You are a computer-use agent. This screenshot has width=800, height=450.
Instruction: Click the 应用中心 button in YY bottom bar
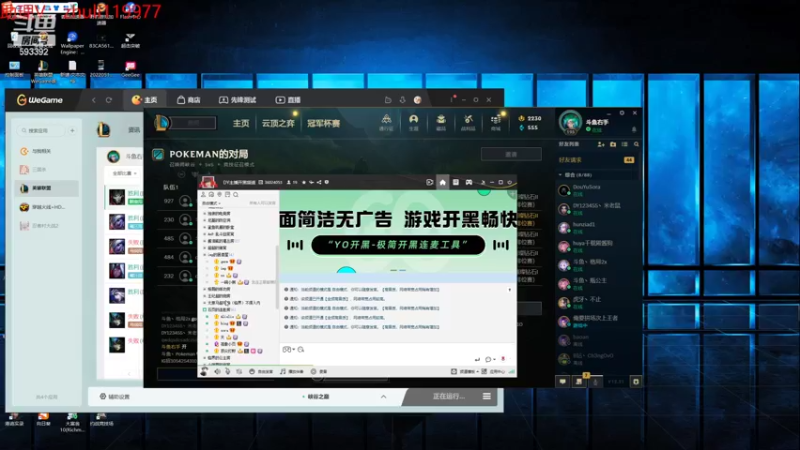(x=493, y=371)
